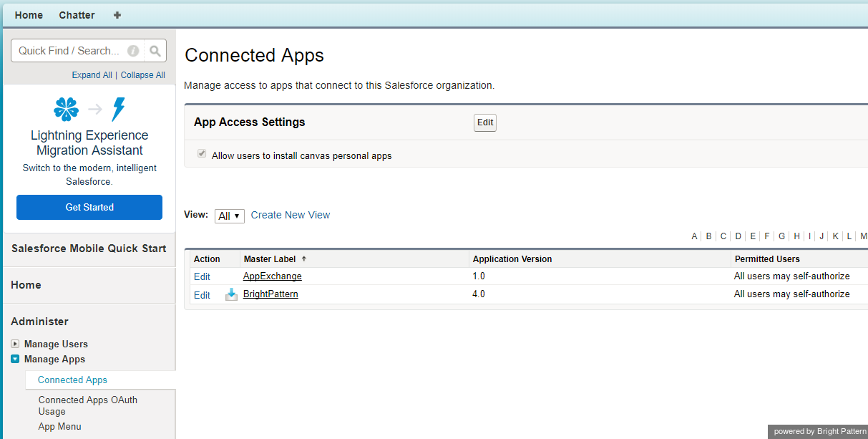Filter list by letter J
The width and height of the screenshot is (868, 439).
pos(821,236)
